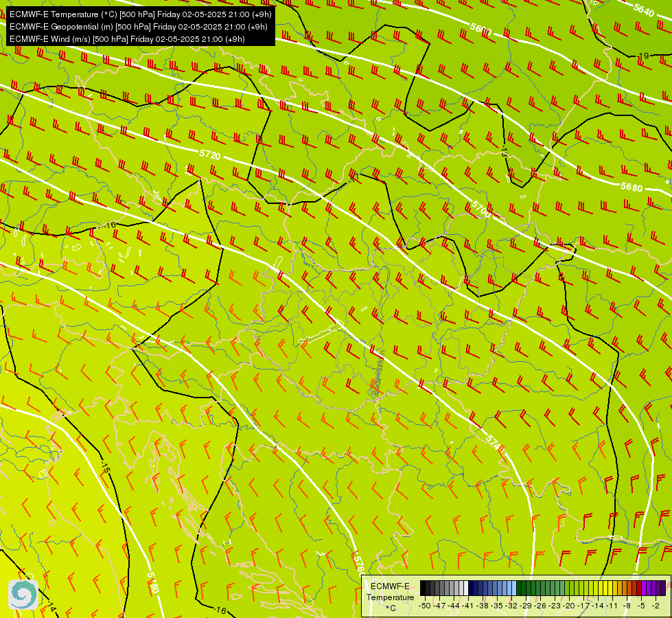Click the -15 isotherm contour label
This screenshot has height=618, width=672.
[105, 468]
